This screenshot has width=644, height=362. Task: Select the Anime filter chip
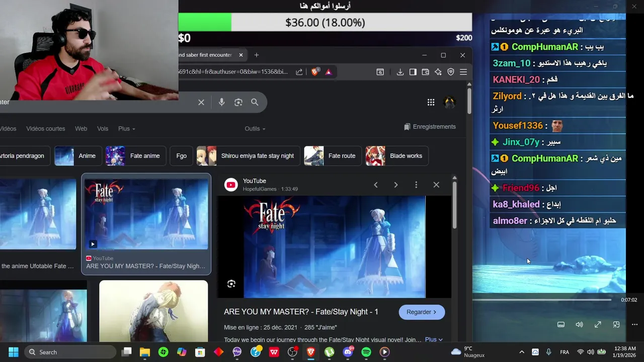point(78,156)
